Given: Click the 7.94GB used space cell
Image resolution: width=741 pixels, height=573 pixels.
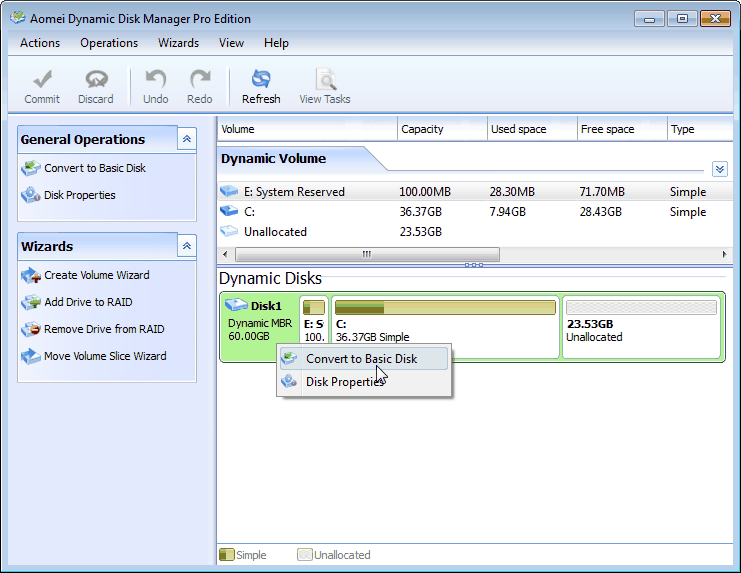Looking at the screenshot, I should pyautogui.click(x=508, y=212).
